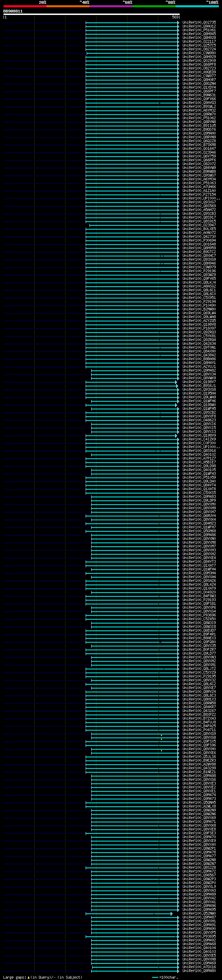Click the Large gaps legend text
222x980 pixels.
(43, 977)
